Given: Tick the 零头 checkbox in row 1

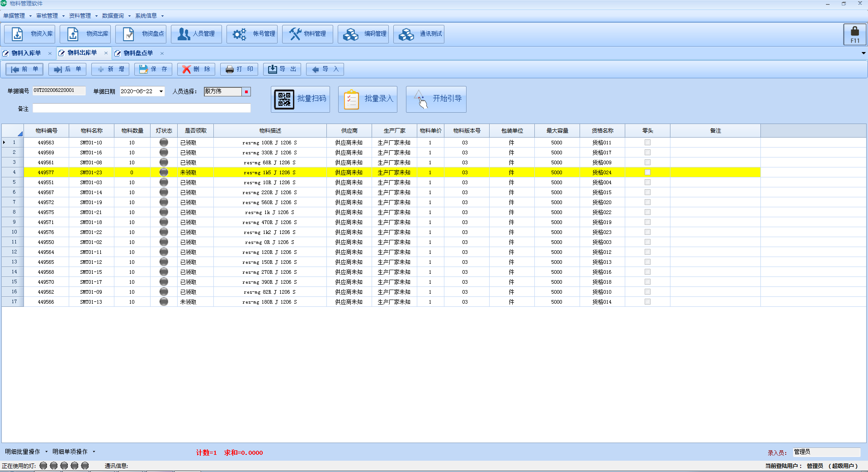Looking at the screenshot, I should pyautogui.click(x=647, y=143).
